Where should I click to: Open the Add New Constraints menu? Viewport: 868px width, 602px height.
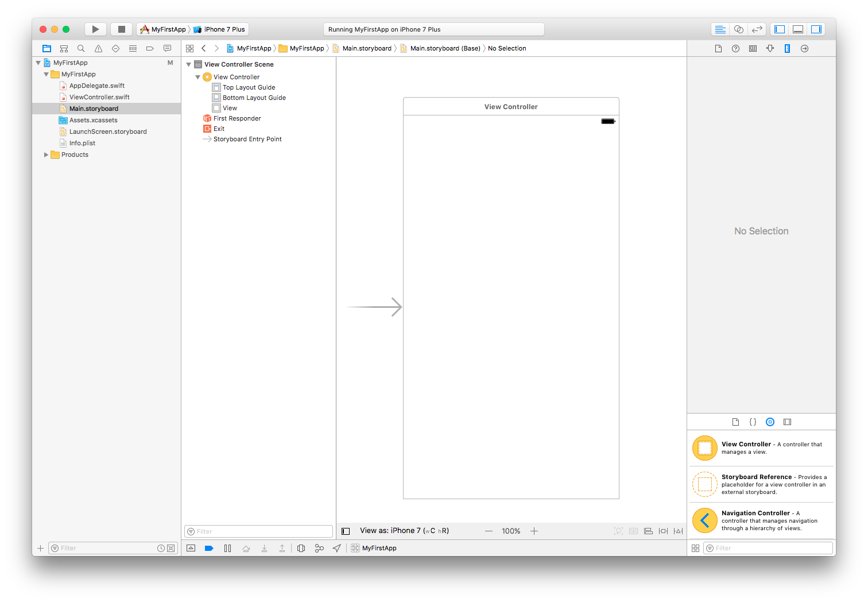(x=663, y=531)
